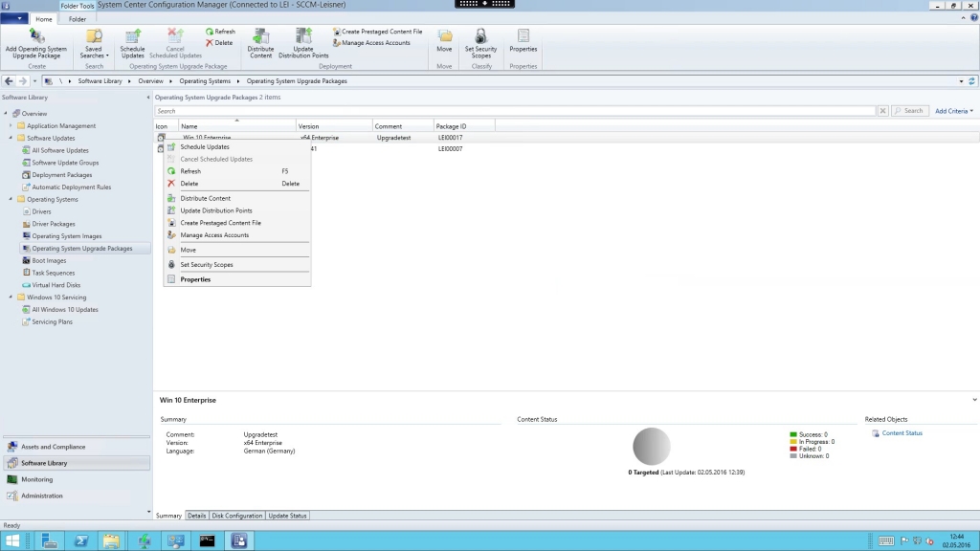Image resolution: width=980 pixels, height=551 pixels.
Task: Choose Schedule Updates in context menu
Action: [237, 146]
